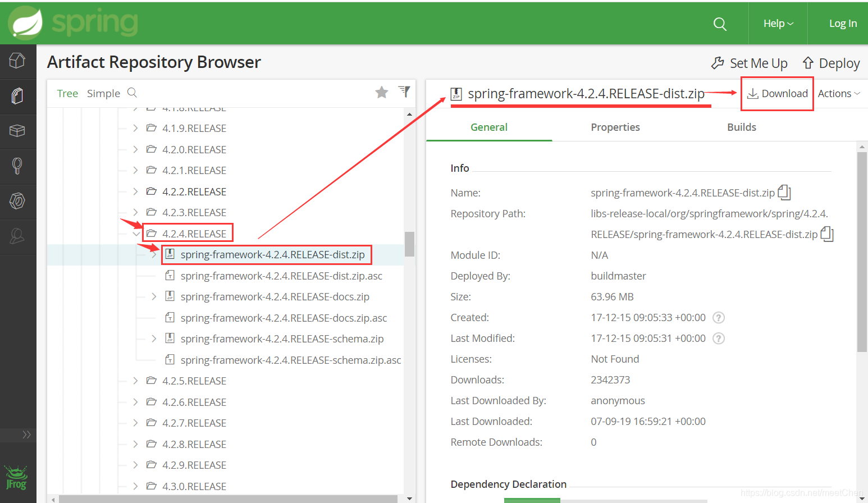Click the 2342373 downloads value
This screenshot has width=868, height=503.
(610, 379)
